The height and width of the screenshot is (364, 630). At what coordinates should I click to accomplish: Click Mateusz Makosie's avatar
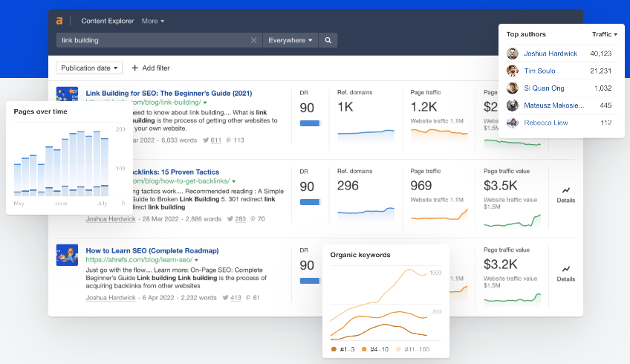pos(513,105)
